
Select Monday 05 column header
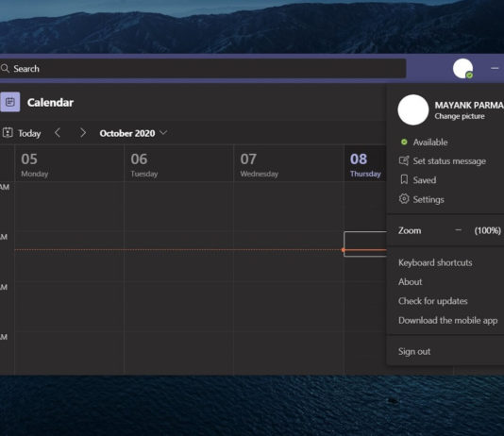[69, 164]
